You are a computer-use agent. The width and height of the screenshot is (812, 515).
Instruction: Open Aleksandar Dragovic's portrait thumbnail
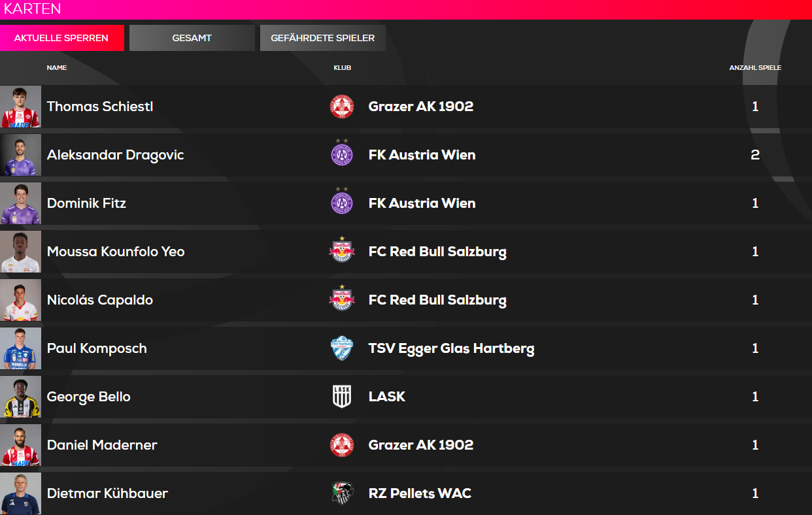coord(20,155)
